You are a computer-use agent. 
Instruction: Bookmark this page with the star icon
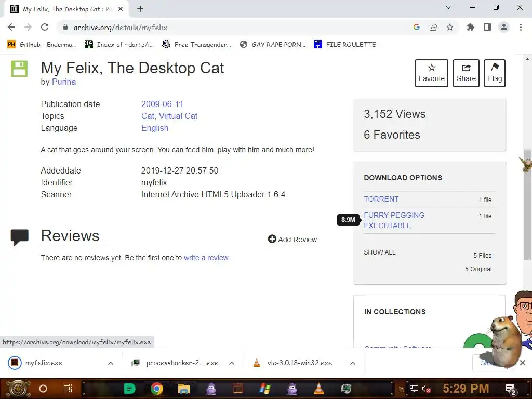pos(450,27)
